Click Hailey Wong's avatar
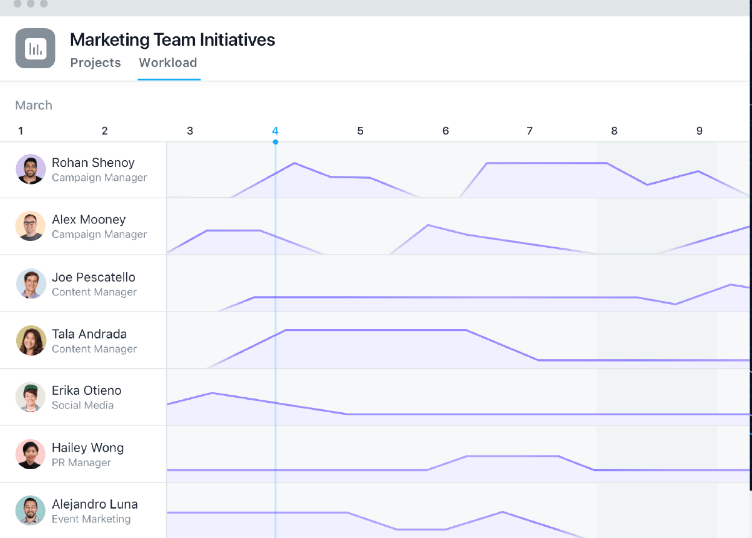Viewport: 752px width, 538px height. point(31,454)
